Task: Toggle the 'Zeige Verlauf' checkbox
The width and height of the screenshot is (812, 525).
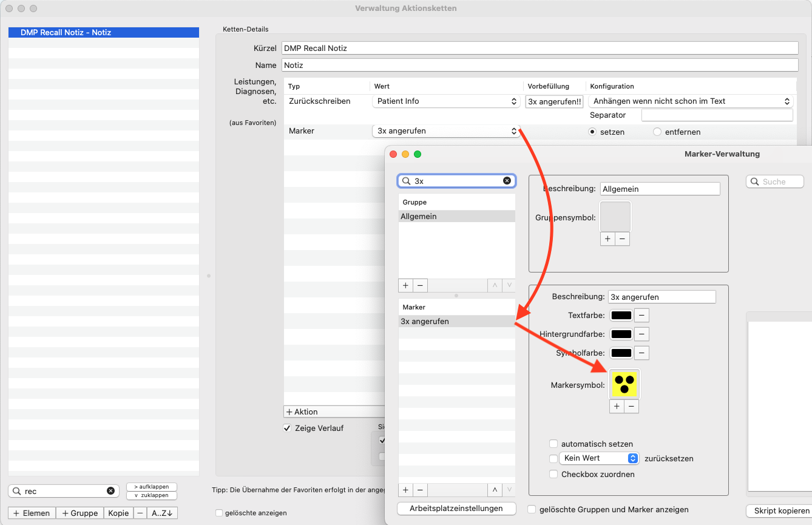Action: (287, 428)
